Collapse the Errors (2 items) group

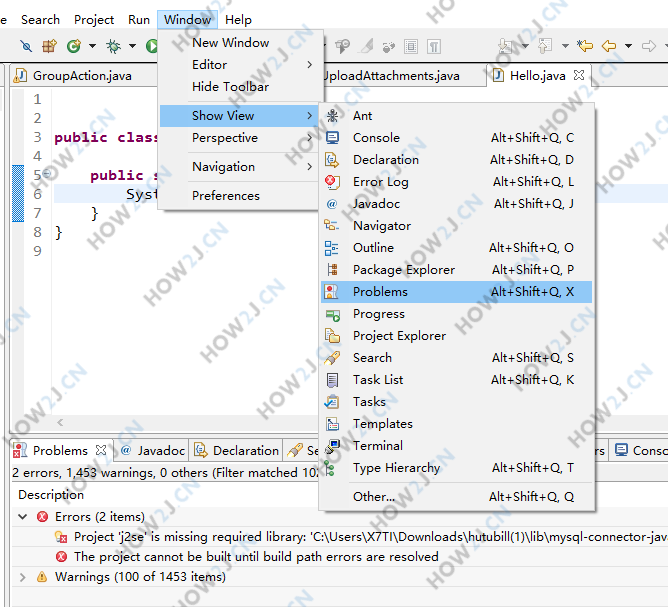click(x=23, y=517)
